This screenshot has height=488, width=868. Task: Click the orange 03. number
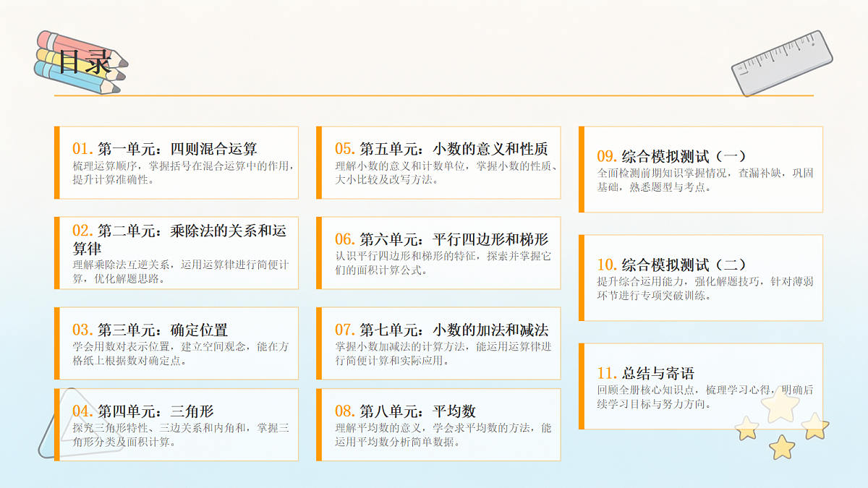[83, 330]
